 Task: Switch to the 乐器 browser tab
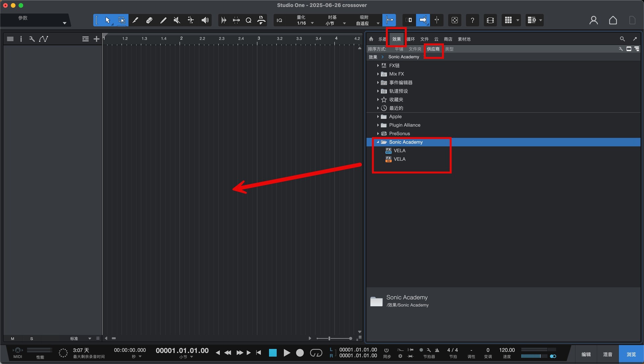point(382,39)
